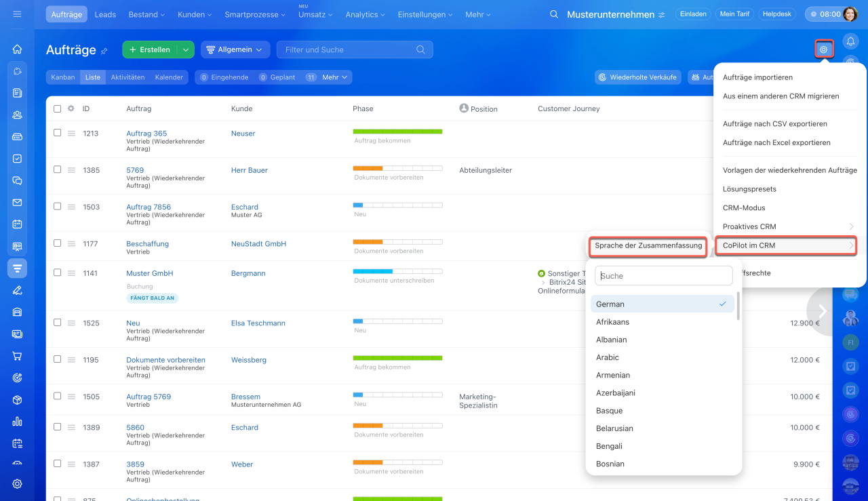Click the Wiederholte Verkäufe button

pyautogui.click(x=637, y=77)
